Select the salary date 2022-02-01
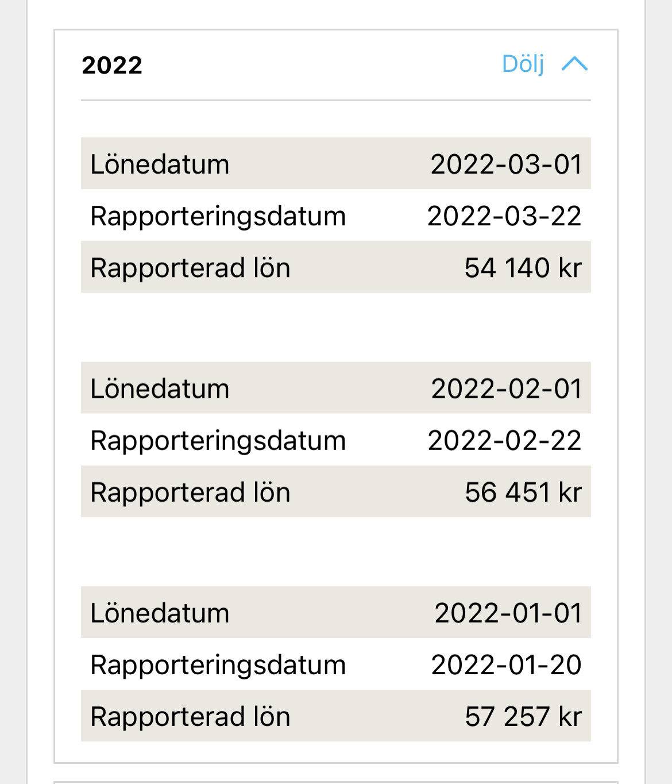672x784 pixels. pyautogui.click(x=506, y=389)
